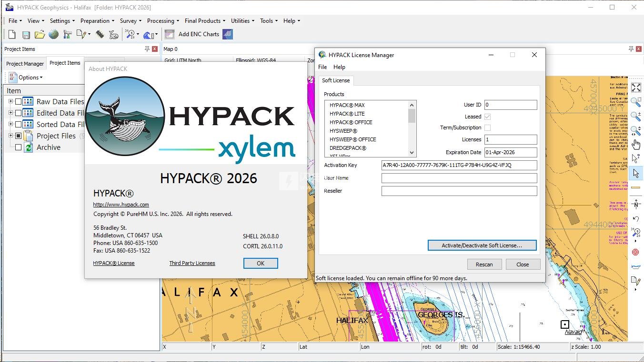Click Activate/Deactivate Soft License button
The image size is (644, 362).
pos(482,245)
